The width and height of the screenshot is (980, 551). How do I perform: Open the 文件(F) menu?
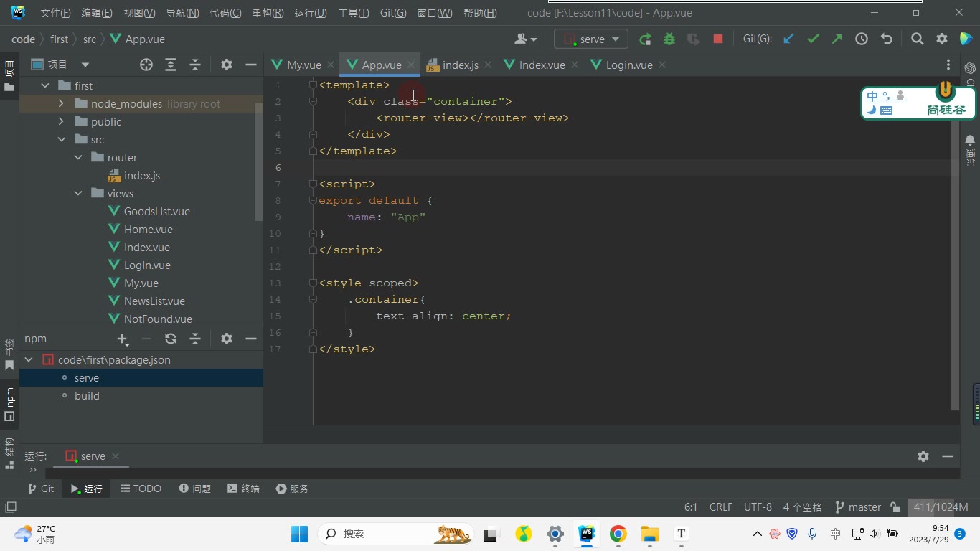click(x=56, y=13)
